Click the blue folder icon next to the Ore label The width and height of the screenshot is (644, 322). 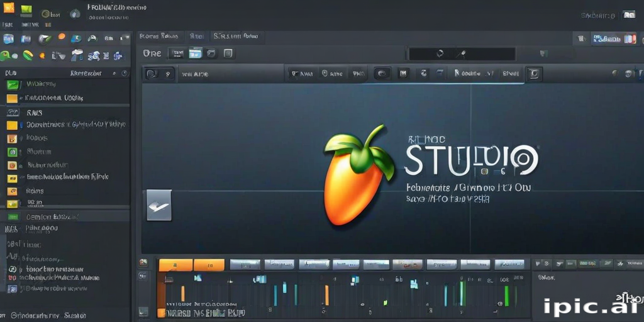coord(196,53)
